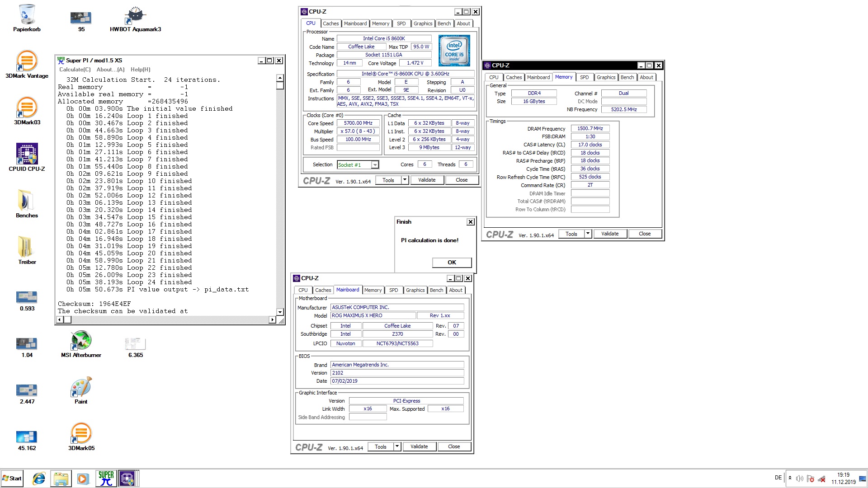Close the Finish dialog with X
The image size is (868, 488).
[x=471, y=222]
